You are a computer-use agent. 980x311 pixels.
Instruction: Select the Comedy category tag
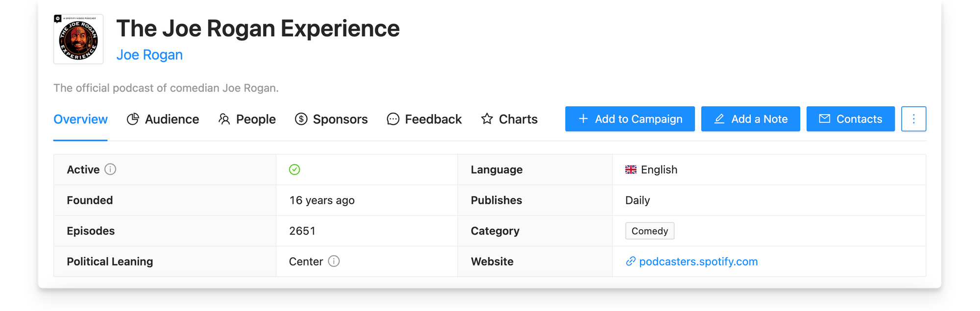pyautogui.click(x=649, y=231)
